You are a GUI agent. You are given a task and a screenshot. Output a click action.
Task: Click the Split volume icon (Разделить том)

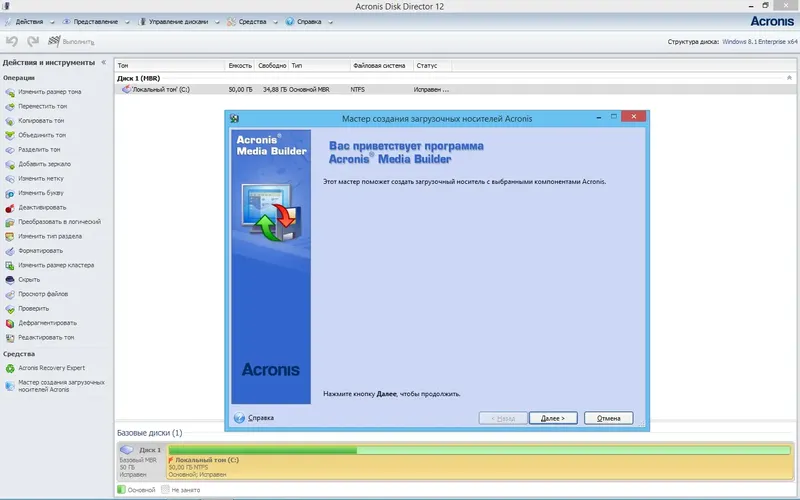[x=10, y=150]
